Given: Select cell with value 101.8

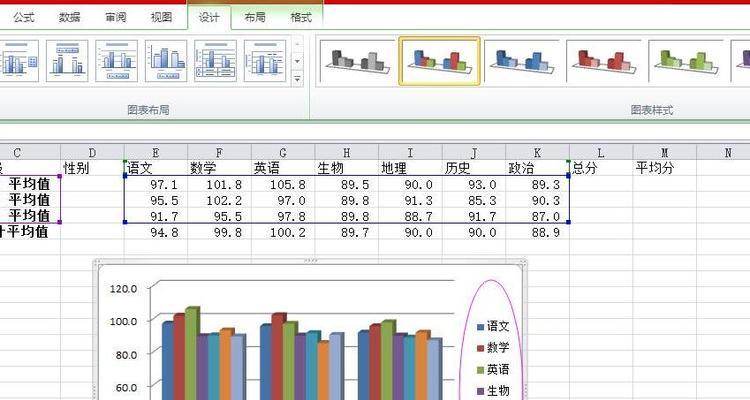Looking at the screenshot, I should point(219,184).
